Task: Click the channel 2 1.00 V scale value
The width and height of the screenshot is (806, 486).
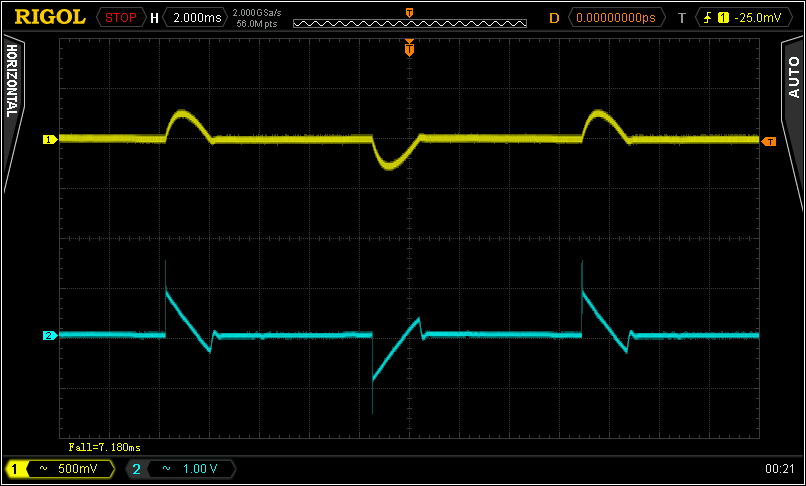Action: pos(200,469)
